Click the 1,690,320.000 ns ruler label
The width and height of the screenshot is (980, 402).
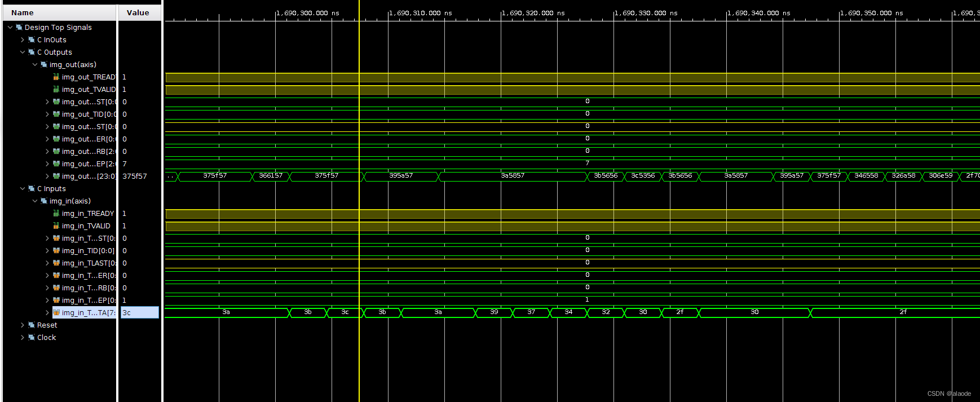(533, 12)
